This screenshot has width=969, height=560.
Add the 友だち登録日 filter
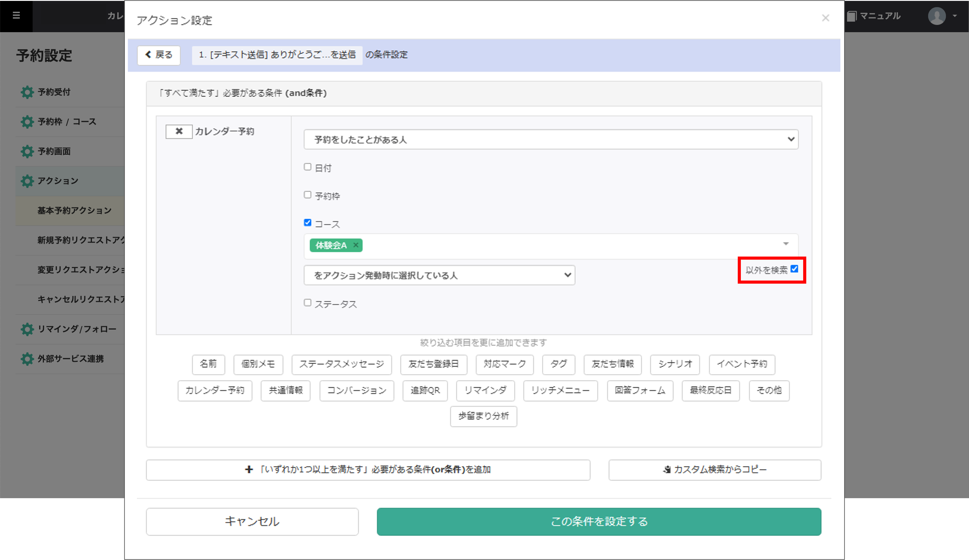pyautogui.click(x=433, y=364)
